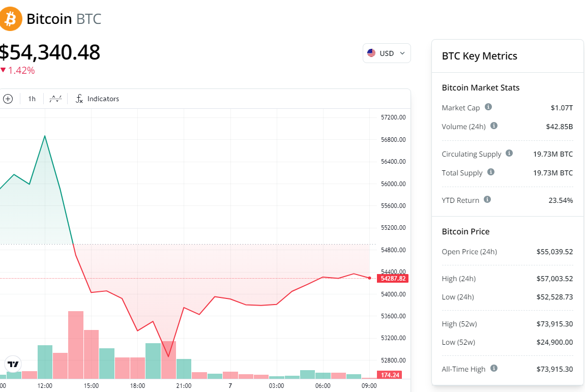This screenshot has width=585, height=392.
Task: Show YTD Return info icon
Action: [487, 199]
